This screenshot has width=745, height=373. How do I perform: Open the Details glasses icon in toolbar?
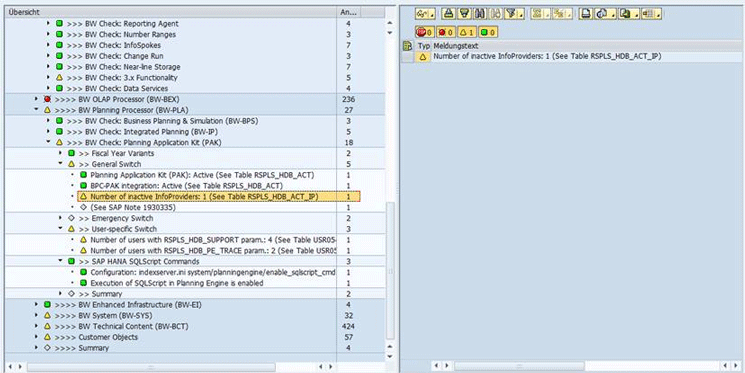422,14
